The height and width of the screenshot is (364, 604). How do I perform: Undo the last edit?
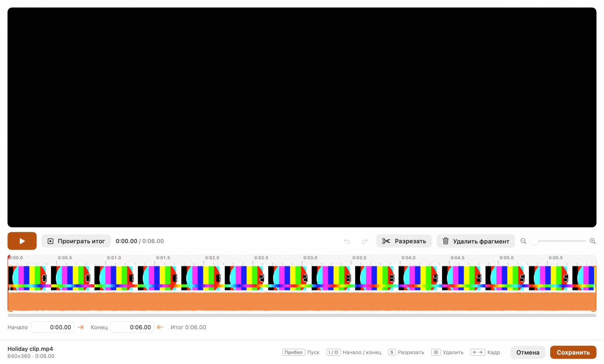[347, 241]
